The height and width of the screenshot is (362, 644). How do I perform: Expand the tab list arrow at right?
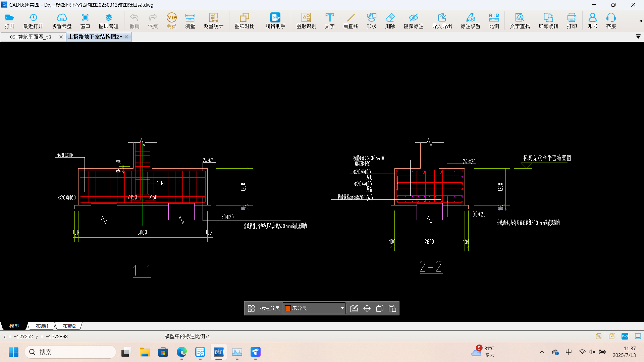pyautogui.click(x=638, y=37)
